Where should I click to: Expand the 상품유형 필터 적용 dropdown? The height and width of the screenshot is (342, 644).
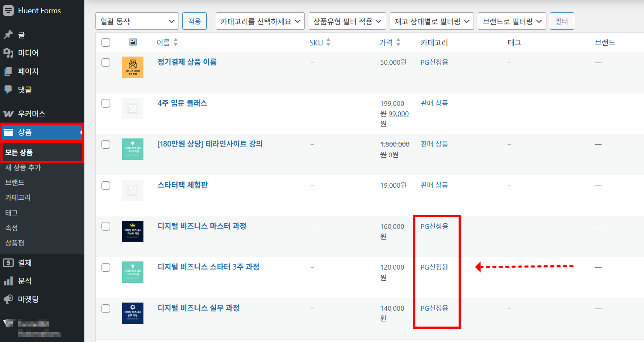(x=347, y=21)
